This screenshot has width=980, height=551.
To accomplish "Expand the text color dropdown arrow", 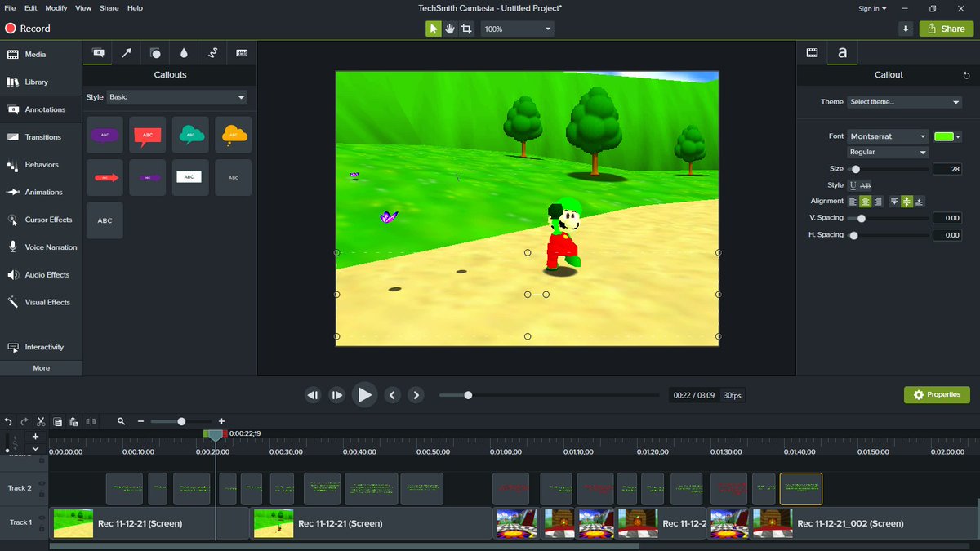I will [958, 136].
